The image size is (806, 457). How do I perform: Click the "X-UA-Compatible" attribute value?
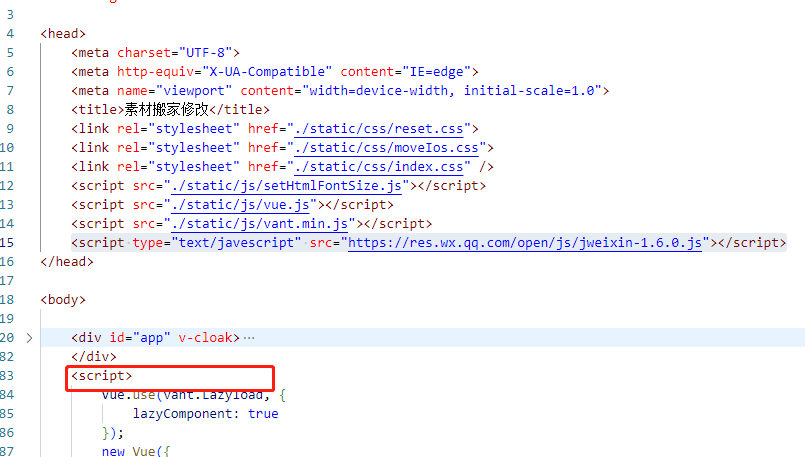point(267,71)
